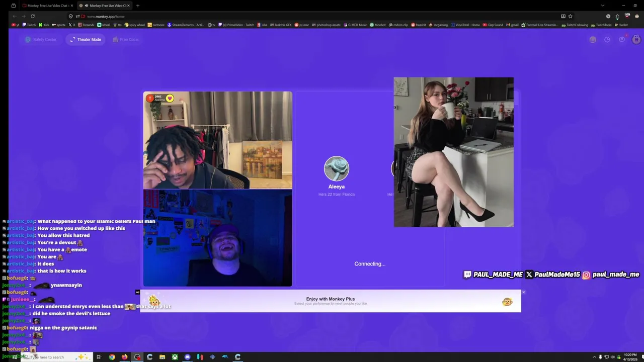Open the eye icon with notification badge
Screen dimensions: 644x362
(x=622, y=39)
